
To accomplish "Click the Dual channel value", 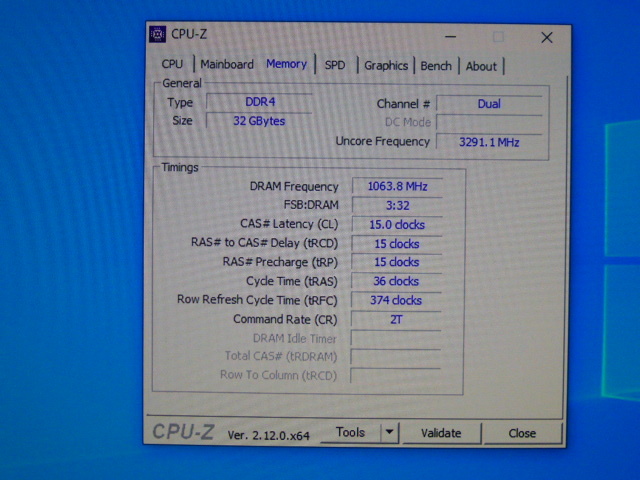I will [489, 104].
